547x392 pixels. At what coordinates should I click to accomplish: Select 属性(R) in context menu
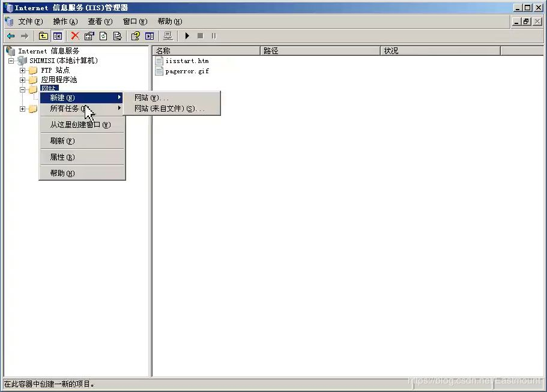[82, 157]
